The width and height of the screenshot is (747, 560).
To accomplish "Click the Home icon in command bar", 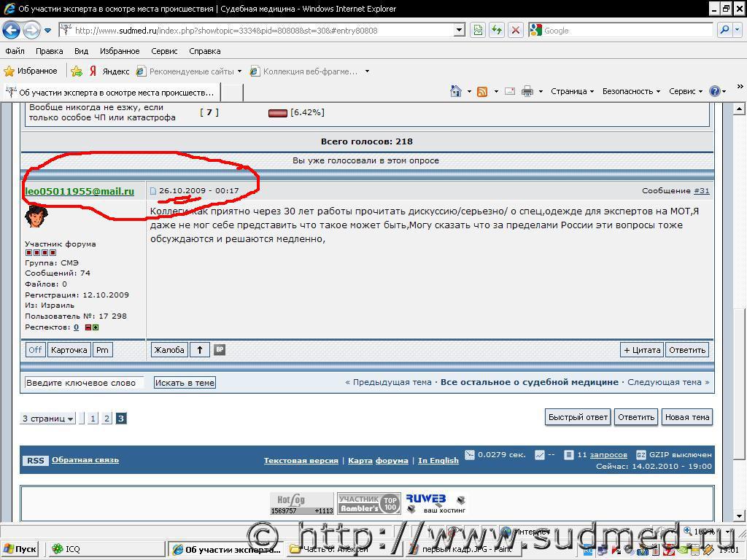I will [x=456, y=91].
